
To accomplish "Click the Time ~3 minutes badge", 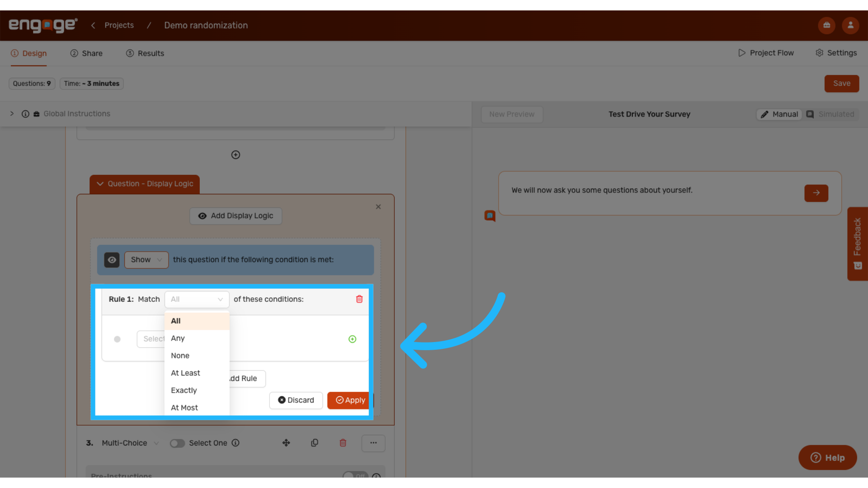I will (x=92, y=84).
